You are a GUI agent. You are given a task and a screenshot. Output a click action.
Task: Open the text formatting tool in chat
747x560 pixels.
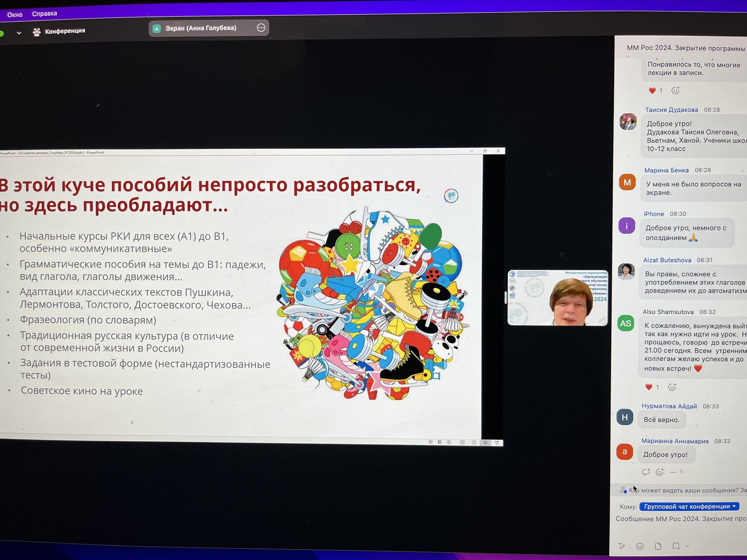click(x=622, y=546)
